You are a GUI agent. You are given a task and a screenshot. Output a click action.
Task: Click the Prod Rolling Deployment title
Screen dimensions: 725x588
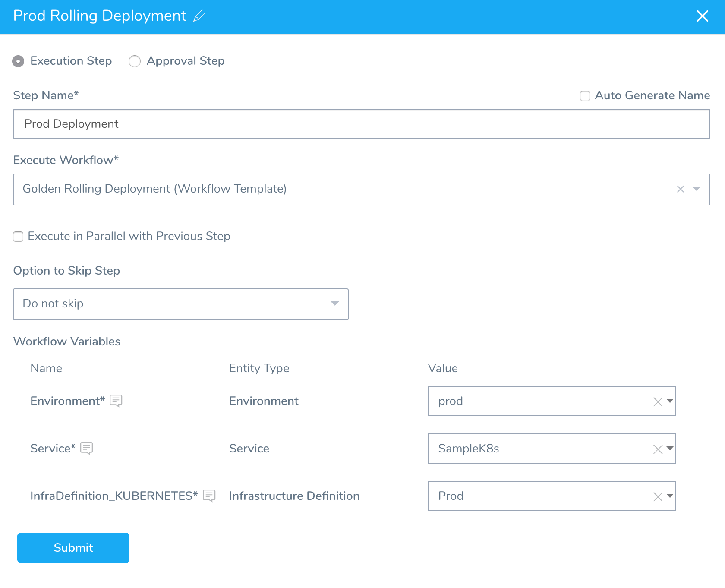(x=100, y=16)
